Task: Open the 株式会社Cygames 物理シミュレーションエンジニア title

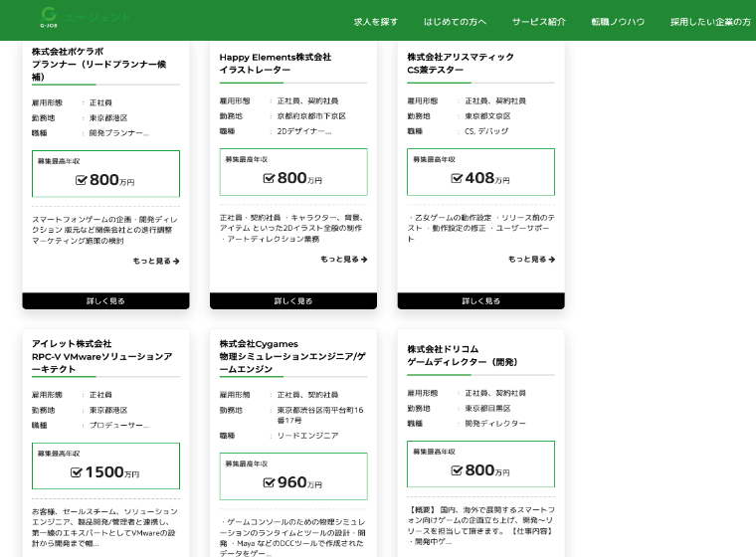Action: 292,356
